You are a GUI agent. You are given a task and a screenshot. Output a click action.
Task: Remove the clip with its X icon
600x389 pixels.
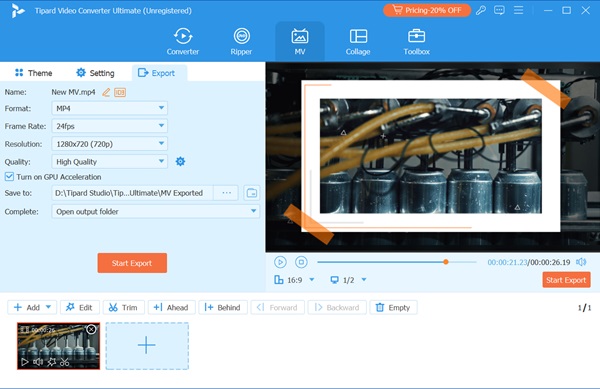[91, 329]
